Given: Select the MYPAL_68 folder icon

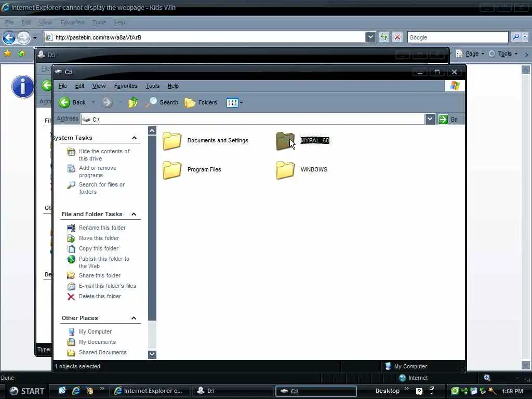Looking at the screenshot, I should point(285,140).
